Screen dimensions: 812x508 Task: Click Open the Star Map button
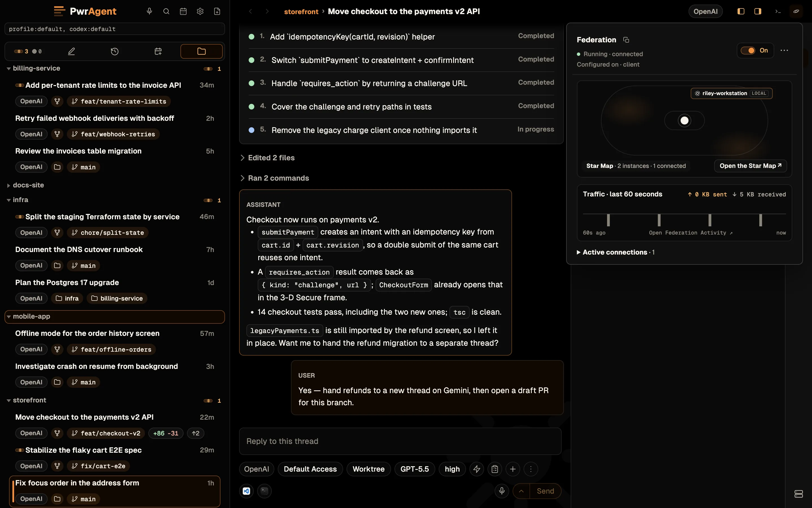tap(750, 166)
